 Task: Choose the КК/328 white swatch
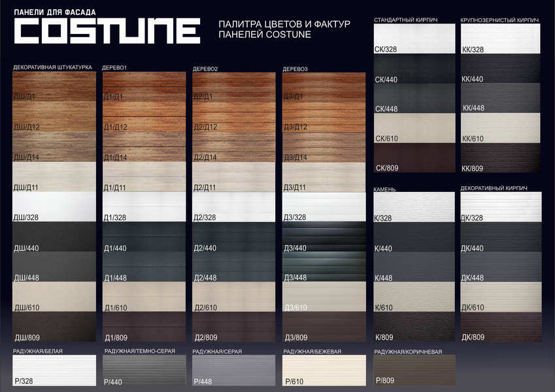point(501,39)
